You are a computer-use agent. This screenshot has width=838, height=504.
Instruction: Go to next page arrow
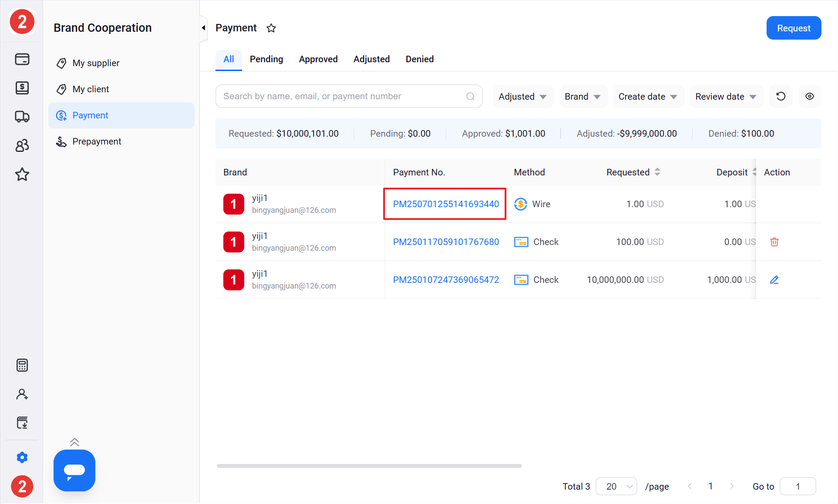click(x=732, y=486)
